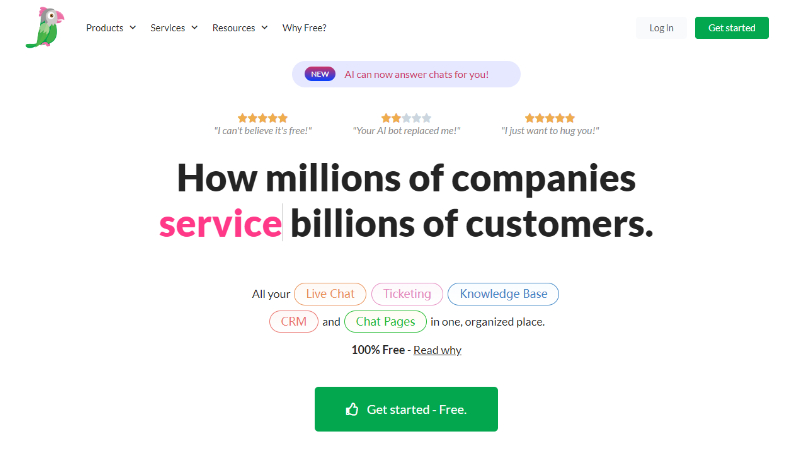800x450 pixels.
Task: Open the Services menu
Action: [173, 28]
